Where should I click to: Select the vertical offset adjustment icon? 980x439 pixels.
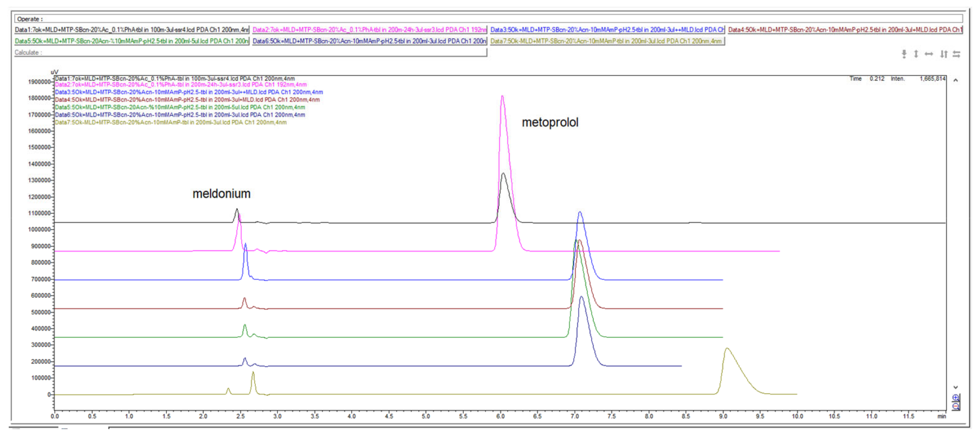pos(904,54)
